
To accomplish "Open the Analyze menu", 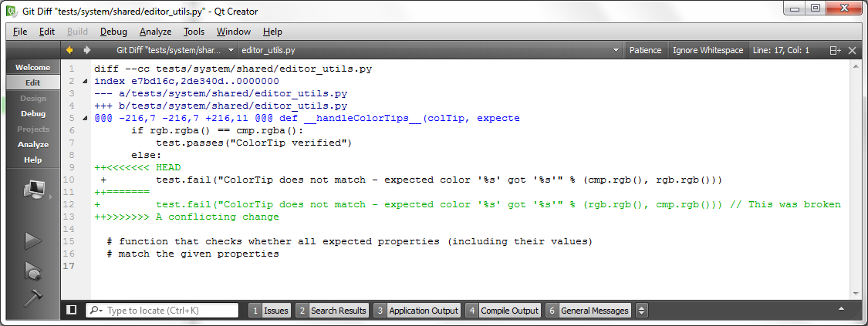I will coord(155,32).
